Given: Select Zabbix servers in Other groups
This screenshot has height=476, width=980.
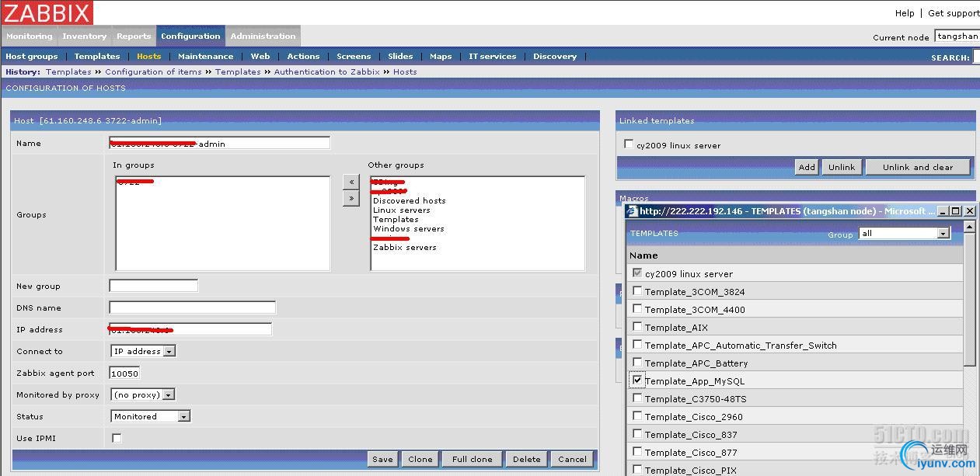Looking at the screenshot, I should pos(404,247).
